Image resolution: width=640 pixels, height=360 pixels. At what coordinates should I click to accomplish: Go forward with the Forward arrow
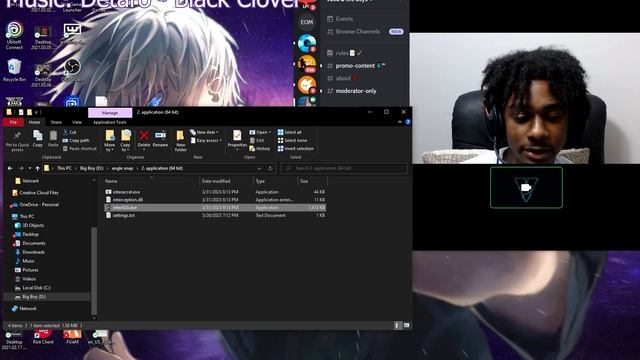click(x=21, y=168)
